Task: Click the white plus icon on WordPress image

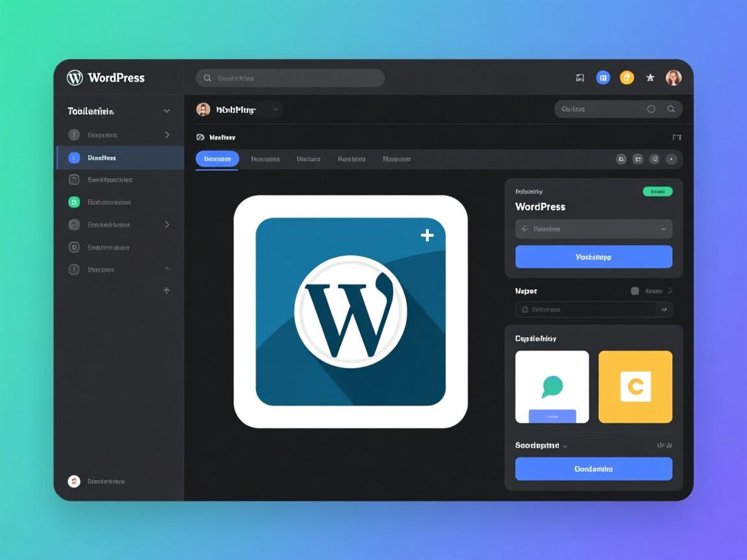Action: (427, 235)
